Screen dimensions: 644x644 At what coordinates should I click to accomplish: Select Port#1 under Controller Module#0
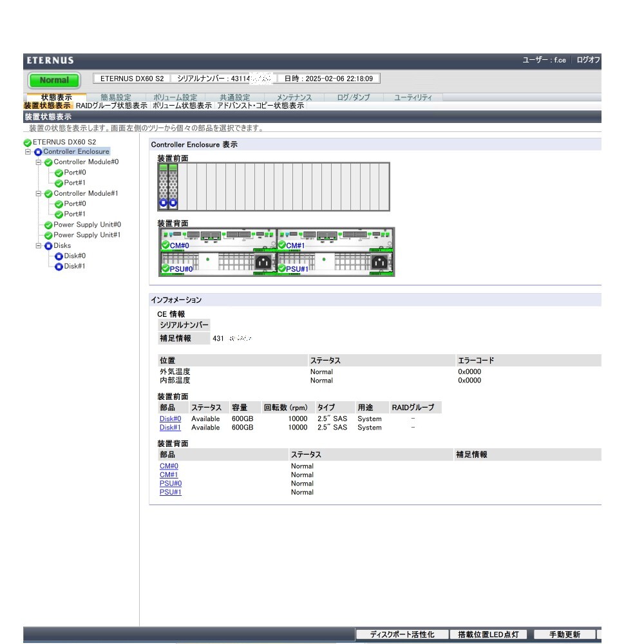[75, 183]
